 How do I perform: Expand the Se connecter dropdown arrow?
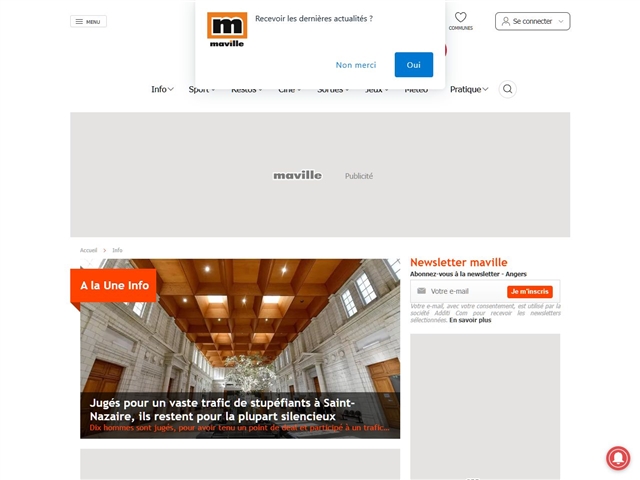tap(561, 21)
